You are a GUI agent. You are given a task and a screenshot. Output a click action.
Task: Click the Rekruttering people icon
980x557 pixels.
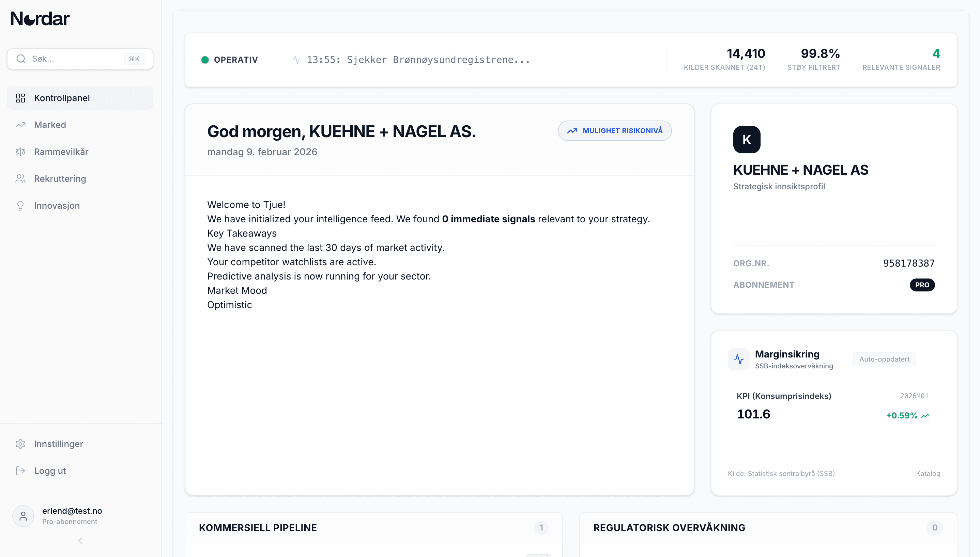click(x=21, y=179)
